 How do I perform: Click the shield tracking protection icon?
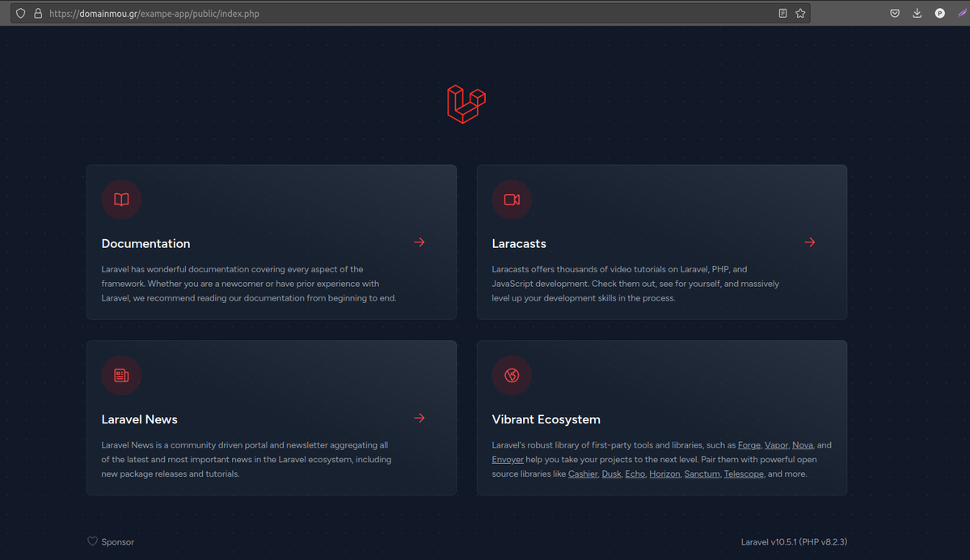point(21,14)
